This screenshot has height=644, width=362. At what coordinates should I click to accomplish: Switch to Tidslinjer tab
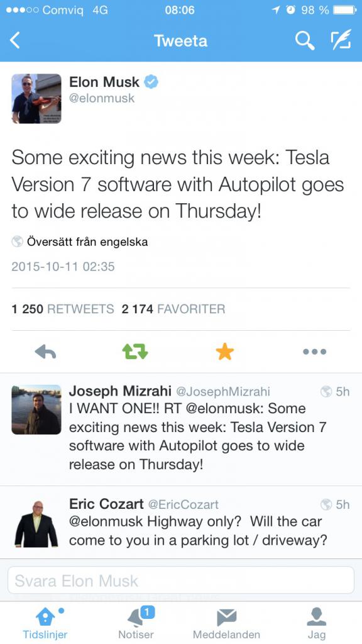tap(45, 623)
